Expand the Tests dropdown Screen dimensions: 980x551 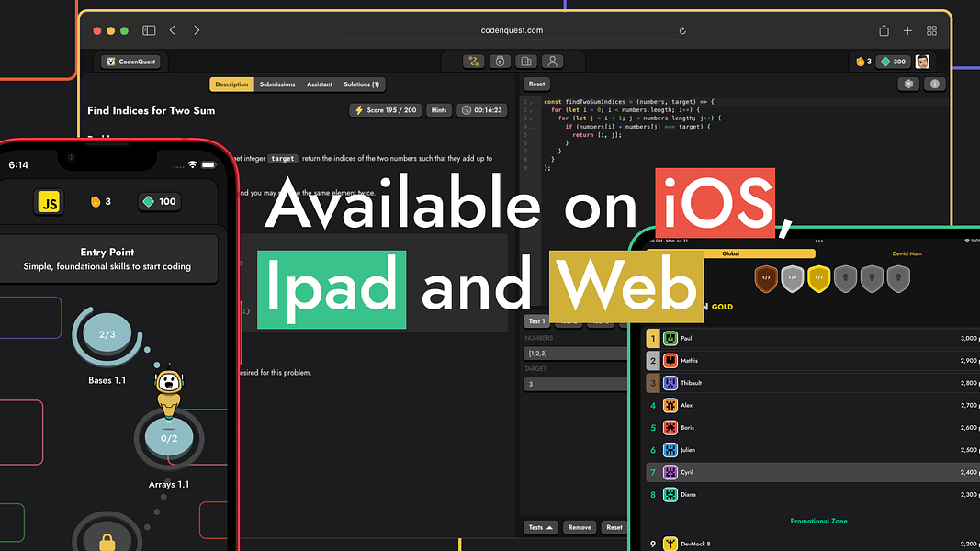(540, 527)
